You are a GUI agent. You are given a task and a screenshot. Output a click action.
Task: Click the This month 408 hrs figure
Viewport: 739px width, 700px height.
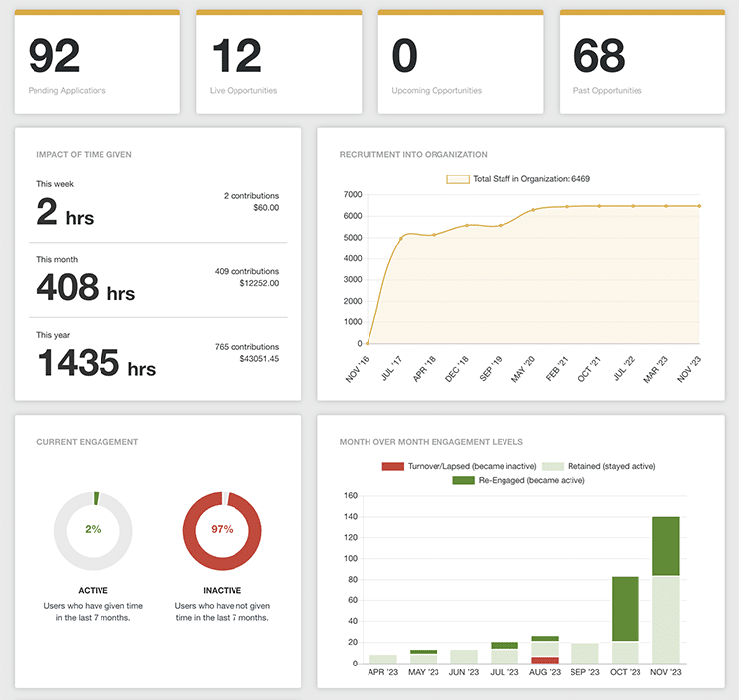click(x=86, y=287)
